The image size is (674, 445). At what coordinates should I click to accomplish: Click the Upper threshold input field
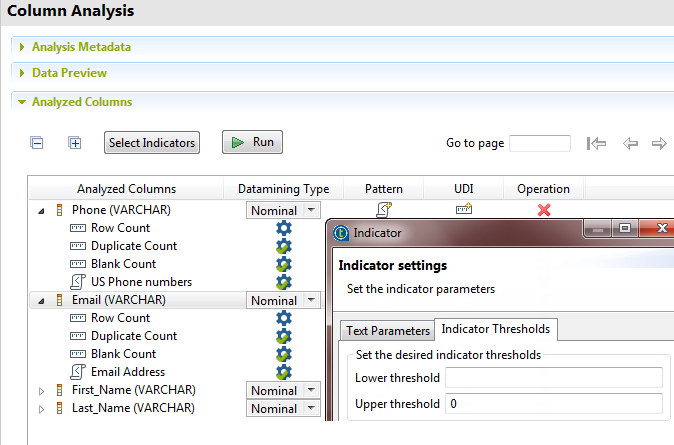tap(554, 404)
